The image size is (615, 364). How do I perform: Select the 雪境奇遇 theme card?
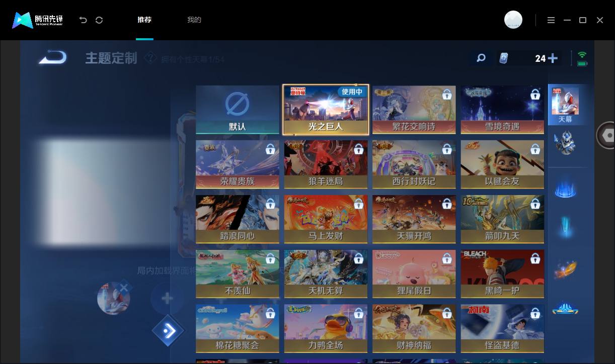click(502, 110)
